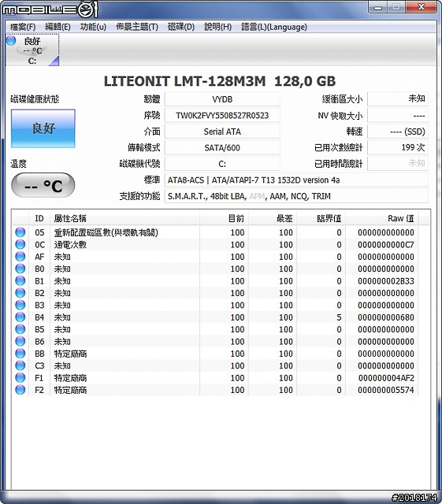Click the status orb for attribute C3
This screenshot has height=504, width=442.
click(20, 365)
